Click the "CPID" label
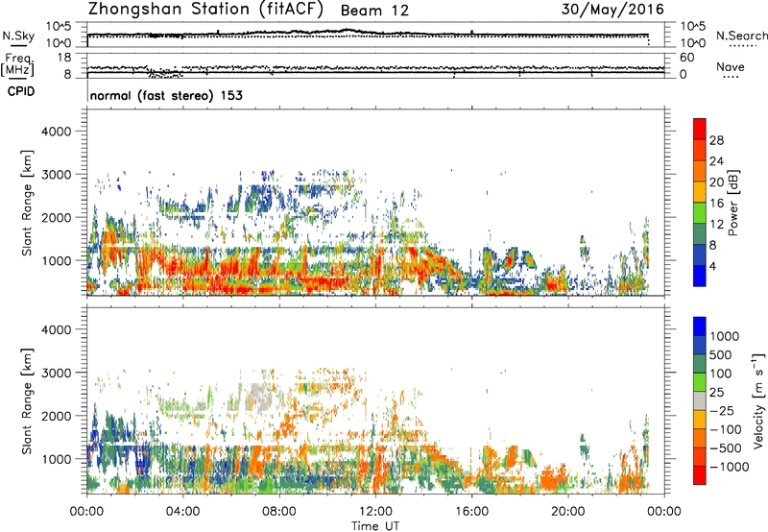This screenshot has height=532, width=768. (21, 91)
